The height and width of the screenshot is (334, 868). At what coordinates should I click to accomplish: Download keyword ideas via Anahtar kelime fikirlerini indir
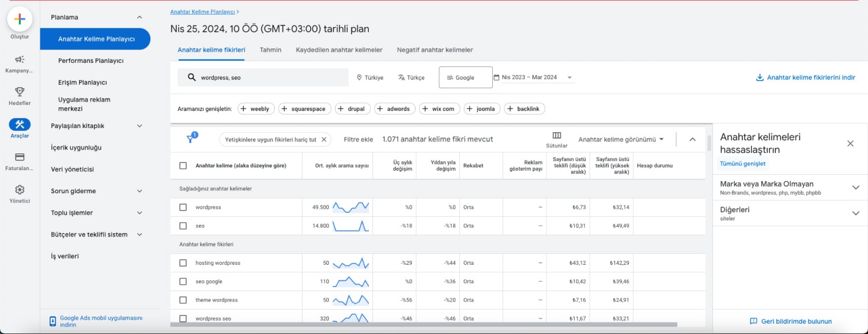pos(806,77)
